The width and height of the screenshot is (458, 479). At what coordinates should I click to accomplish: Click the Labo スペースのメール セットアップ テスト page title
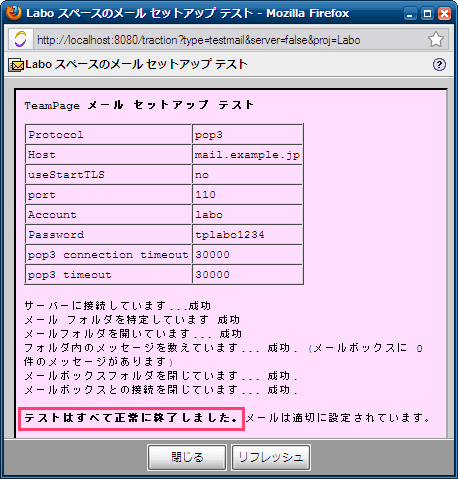pyautogui.click(x=136, y=64)
